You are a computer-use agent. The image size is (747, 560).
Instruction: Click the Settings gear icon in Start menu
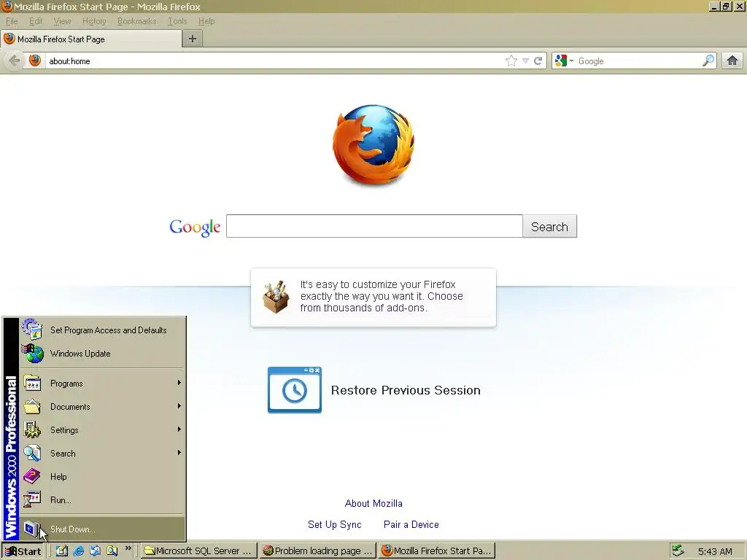pos(32,429)
